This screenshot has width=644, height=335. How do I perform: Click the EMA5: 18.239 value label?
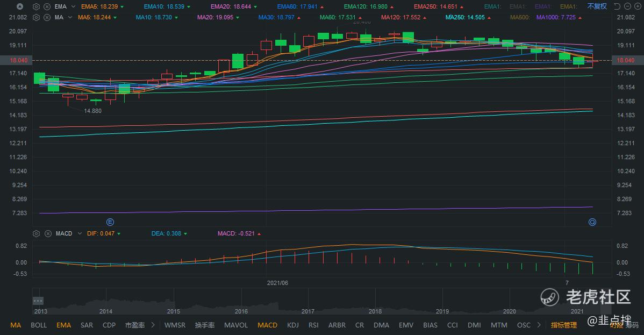99,6
